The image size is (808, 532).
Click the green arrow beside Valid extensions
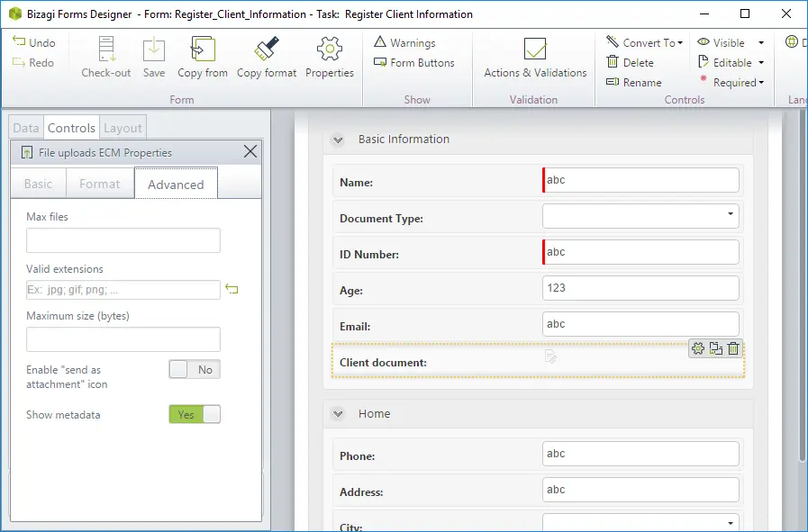click(x=232, y=290)
